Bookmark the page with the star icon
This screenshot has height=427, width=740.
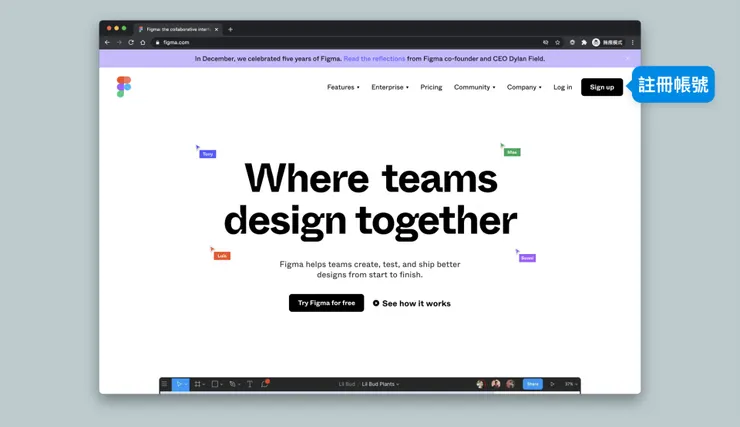[557, 42]
